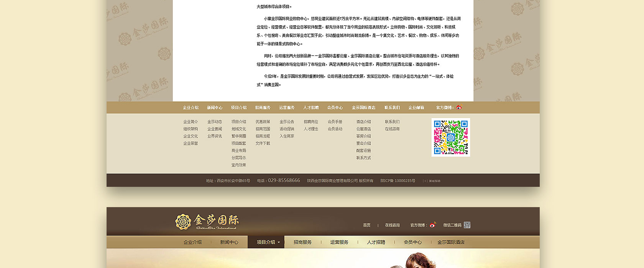The width and height of the screenshot is (644, 268).
Task: Open the 业界资讯 footer link
Action: 214,136
